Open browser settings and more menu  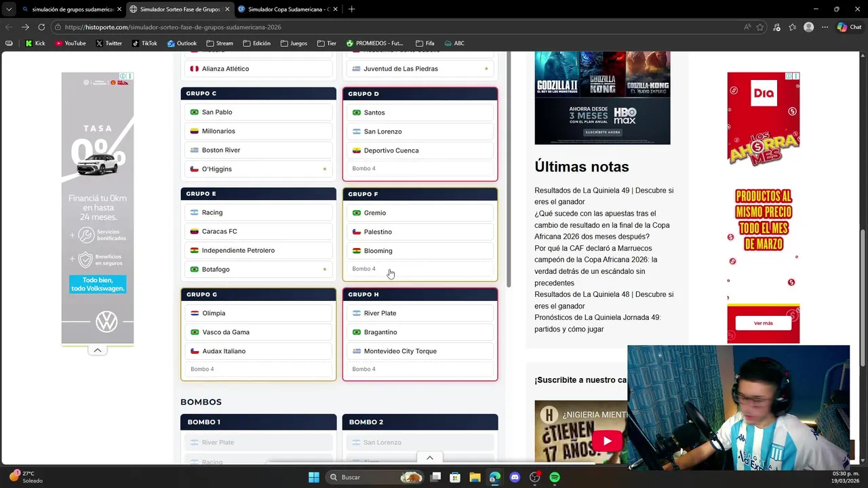coord(825,27)
